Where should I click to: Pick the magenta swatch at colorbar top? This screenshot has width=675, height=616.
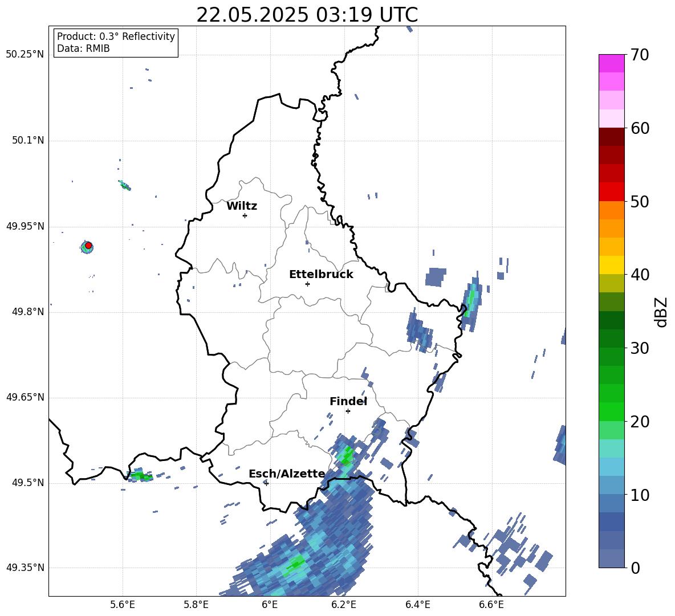pyautogui.click(x=611, y=63)
